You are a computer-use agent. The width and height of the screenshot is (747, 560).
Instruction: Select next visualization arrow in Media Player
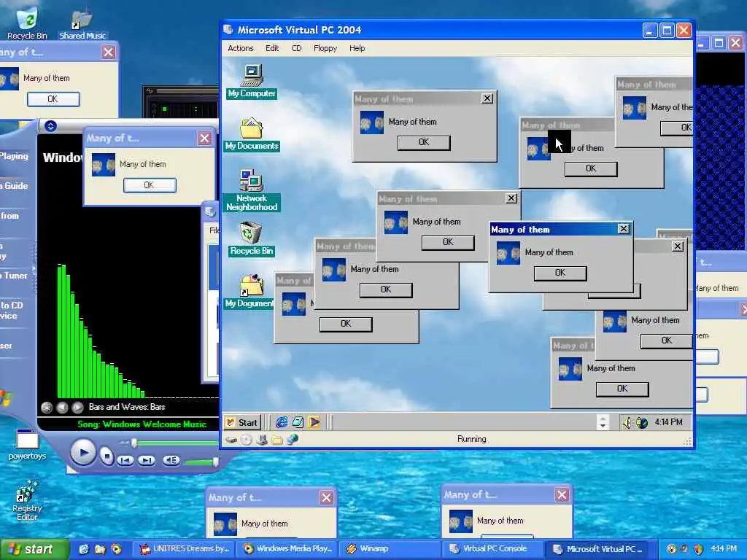(77, 407)
